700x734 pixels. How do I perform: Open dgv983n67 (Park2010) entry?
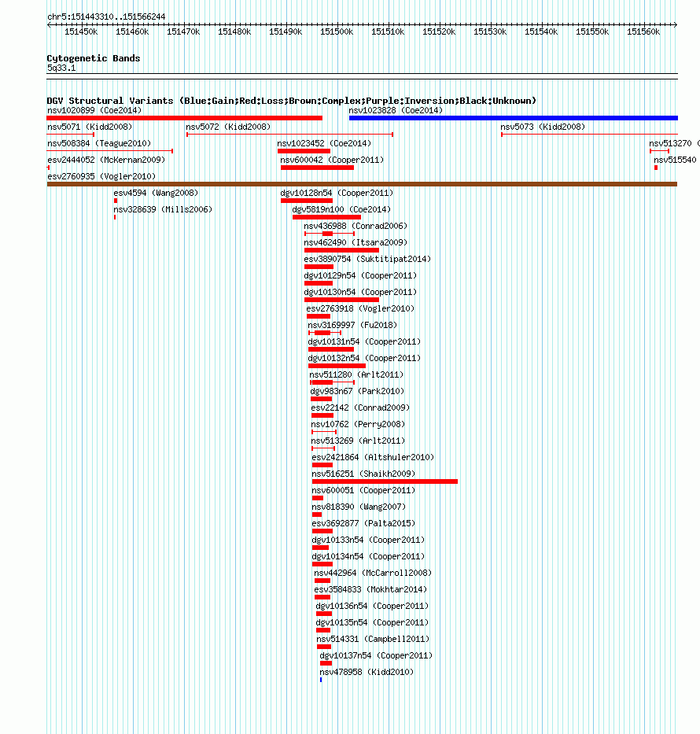(x=357, y=391)
